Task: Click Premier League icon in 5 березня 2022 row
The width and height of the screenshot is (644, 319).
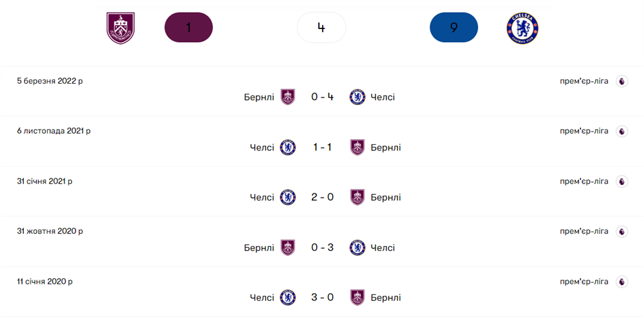Action: [621, 81]
